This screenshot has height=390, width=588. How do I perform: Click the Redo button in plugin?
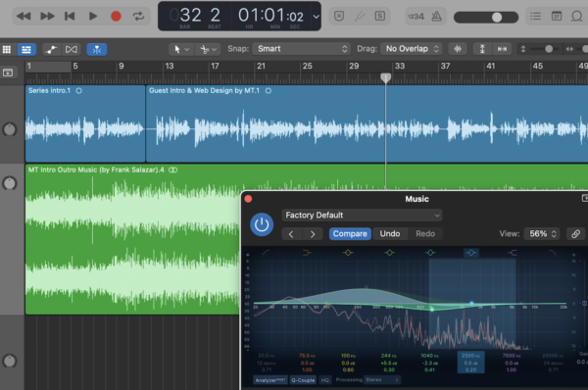click(425, 233)
